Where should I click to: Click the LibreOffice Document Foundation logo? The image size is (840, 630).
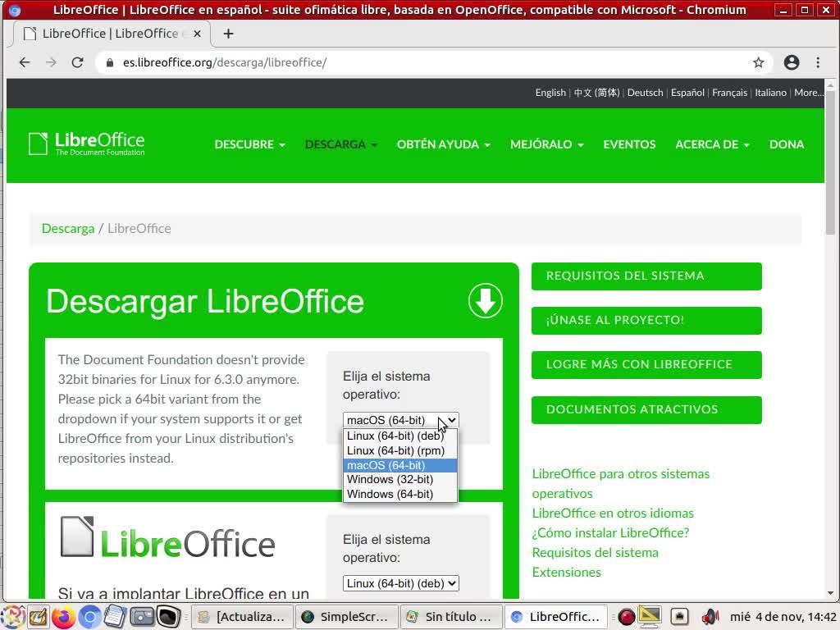(x=87, y=144)
